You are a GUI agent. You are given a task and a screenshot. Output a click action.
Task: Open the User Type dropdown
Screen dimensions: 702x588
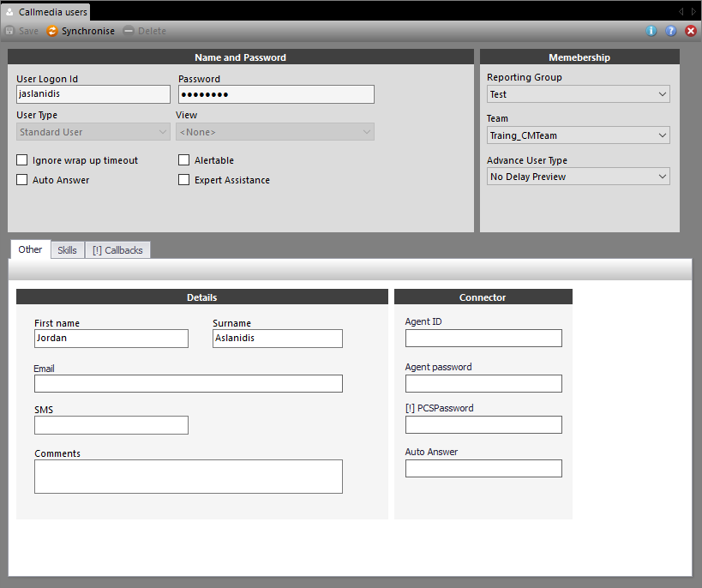pos(93,132)
